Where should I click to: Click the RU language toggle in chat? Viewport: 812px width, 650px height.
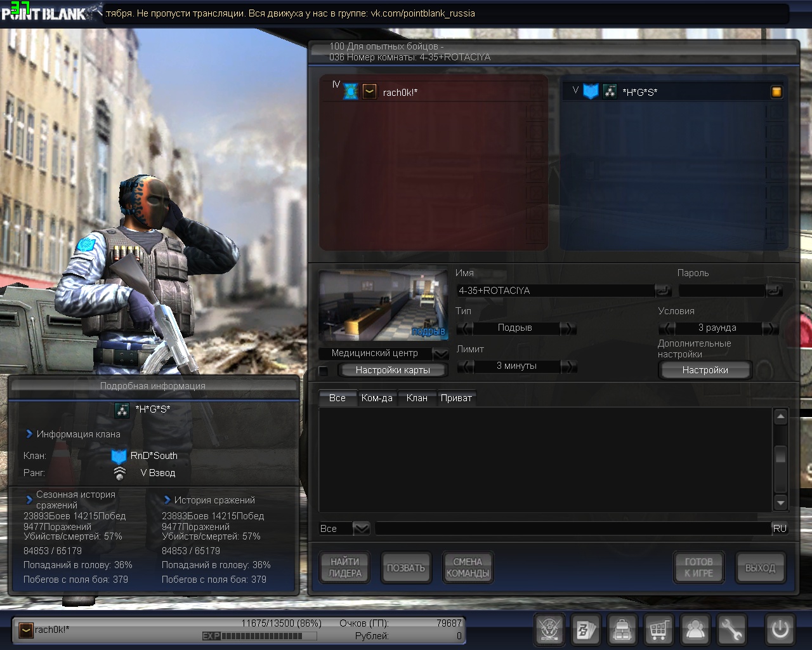click(780, 528)
